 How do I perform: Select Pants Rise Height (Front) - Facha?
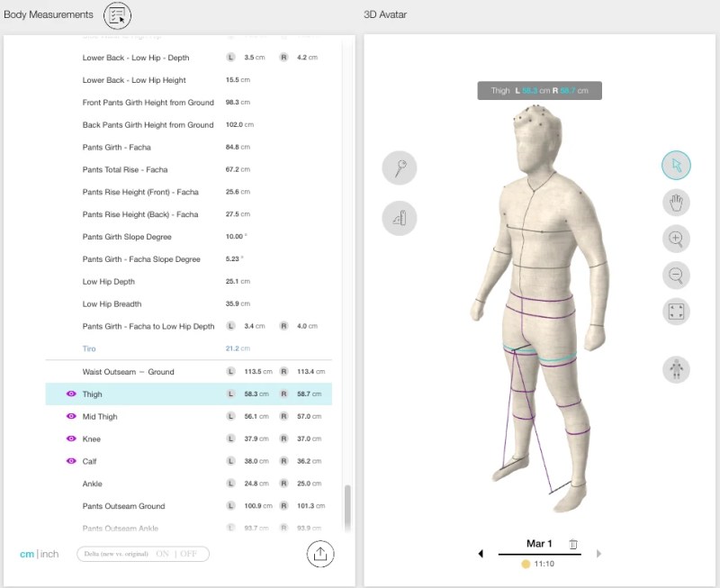click(x=188, y=192)
